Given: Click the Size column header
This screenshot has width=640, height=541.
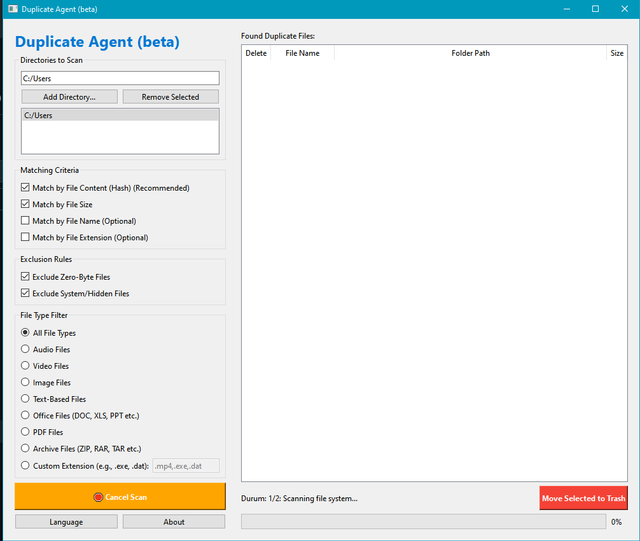Looking at the screenshot, I should tap(617, 53).
